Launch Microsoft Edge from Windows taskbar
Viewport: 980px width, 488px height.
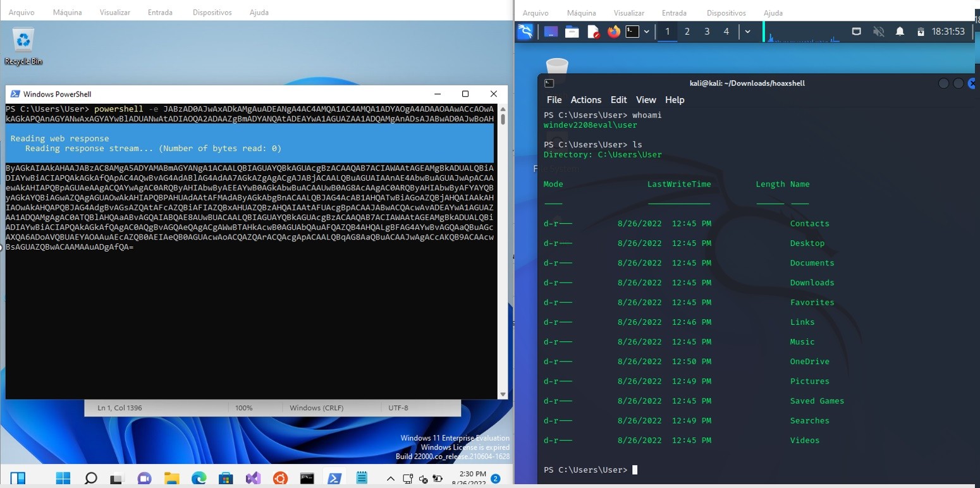tap(199, 479)
